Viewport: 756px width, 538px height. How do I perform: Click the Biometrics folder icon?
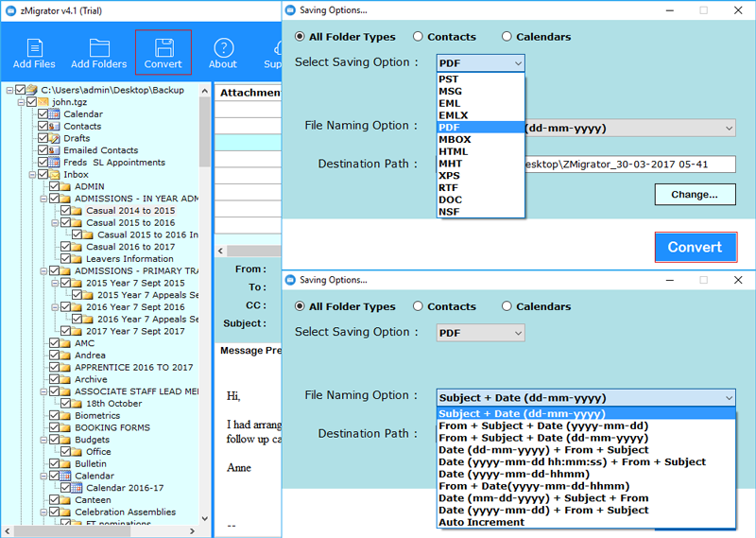point(65,415)
